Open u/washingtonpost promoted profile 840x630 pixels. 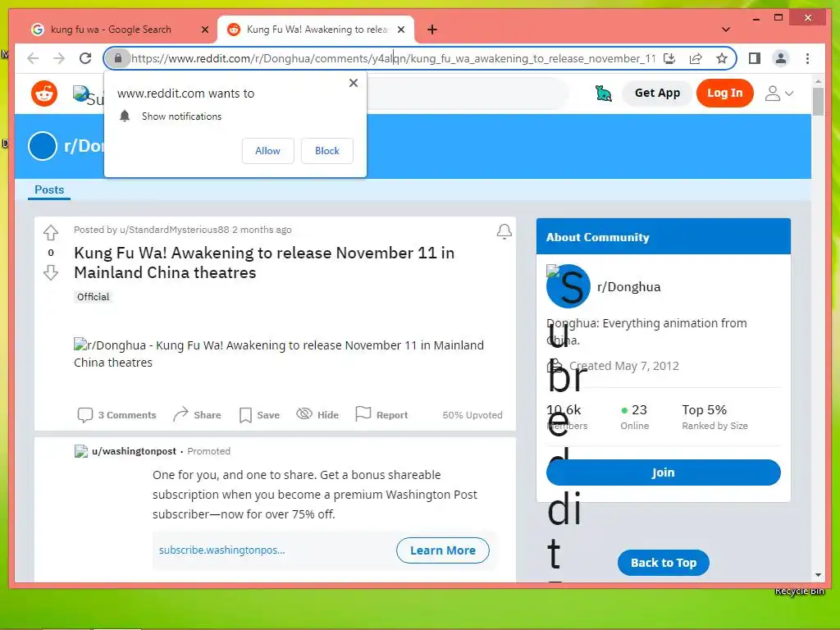(x=134, y=451)
